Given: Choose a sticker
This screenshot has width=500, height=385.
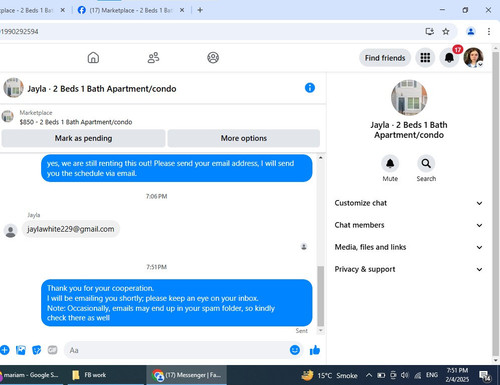Looking at the screenshot, I should tap(37, 350).
